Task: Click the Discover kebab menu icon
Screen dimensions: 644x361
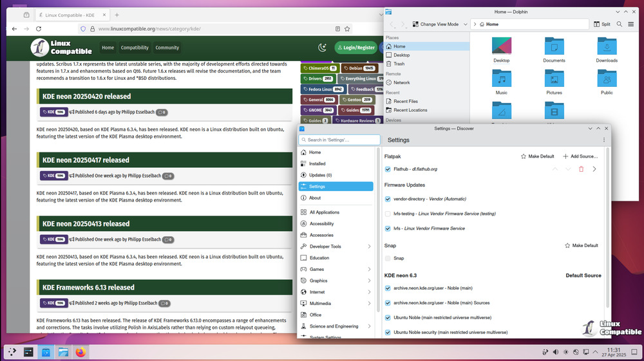Action: point(603,140)
